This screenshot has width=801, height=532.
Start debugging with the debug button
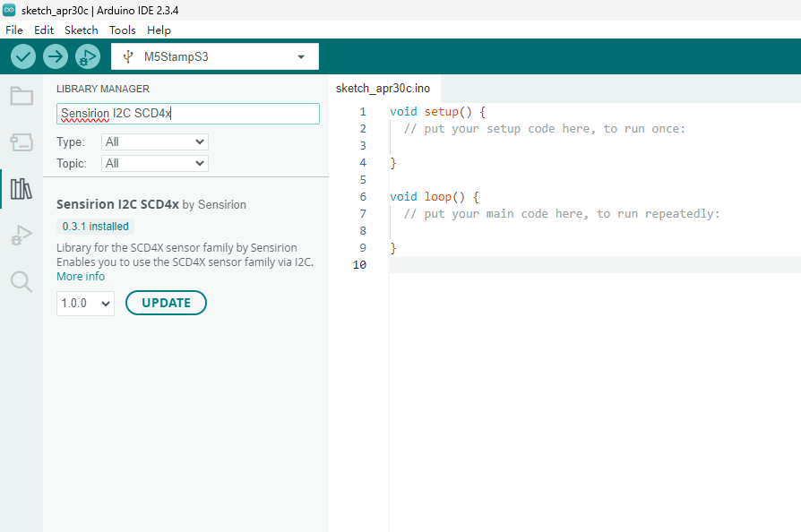point(87,56)
